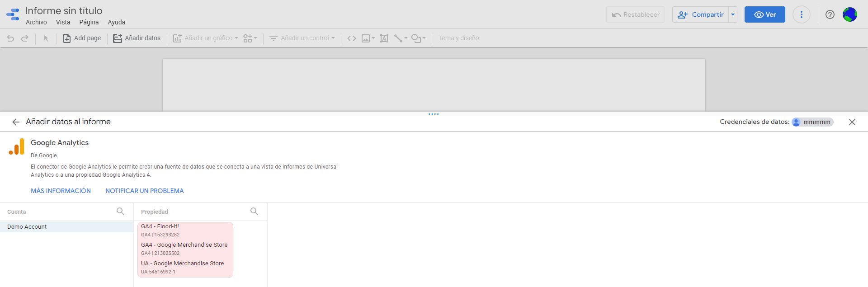The height and width of the screenshot is (287, 868).
Task: Open Añadir un control dropdown
Action: tap(302, 38)
